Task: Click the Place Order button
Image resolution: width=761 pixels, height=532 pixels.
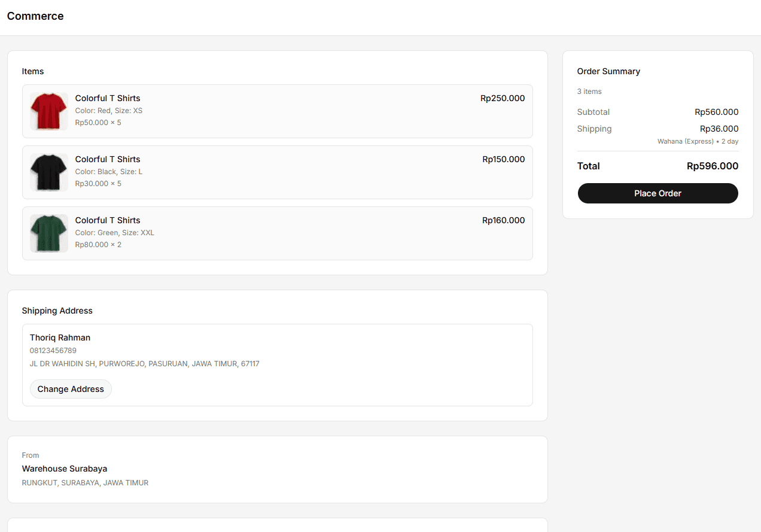Action: click(657, 193)
